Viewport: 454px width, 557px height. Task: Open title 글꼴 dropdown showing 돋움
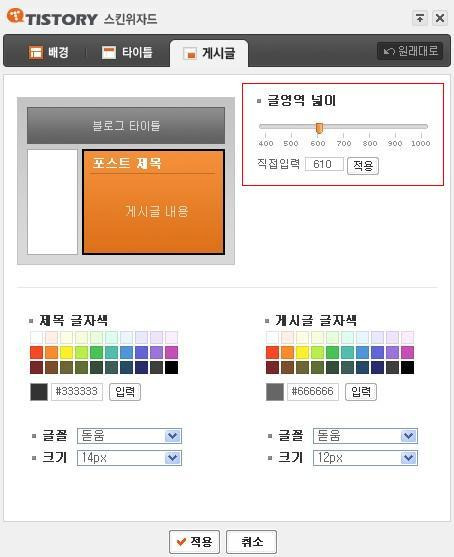click(129, 436)
